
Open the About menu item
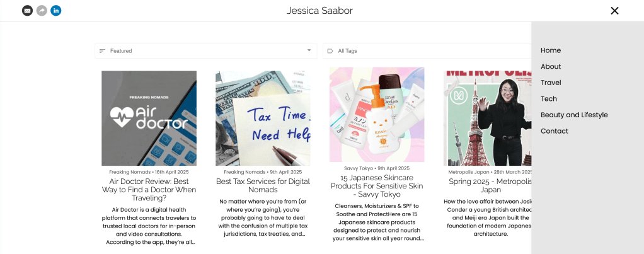pos(550,67)
